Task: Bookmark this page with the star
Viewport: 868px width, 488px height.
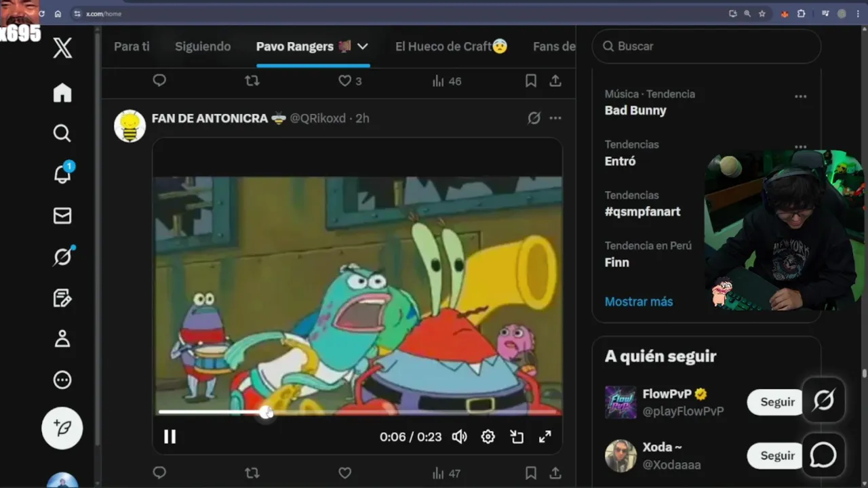Action: [x=762, y=14]
